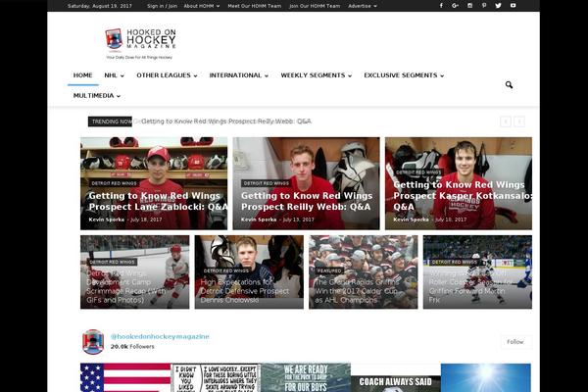The width and height of the screenshot is (588, 392).
Task: Open the Pinterest social icon
Action: 484,6
